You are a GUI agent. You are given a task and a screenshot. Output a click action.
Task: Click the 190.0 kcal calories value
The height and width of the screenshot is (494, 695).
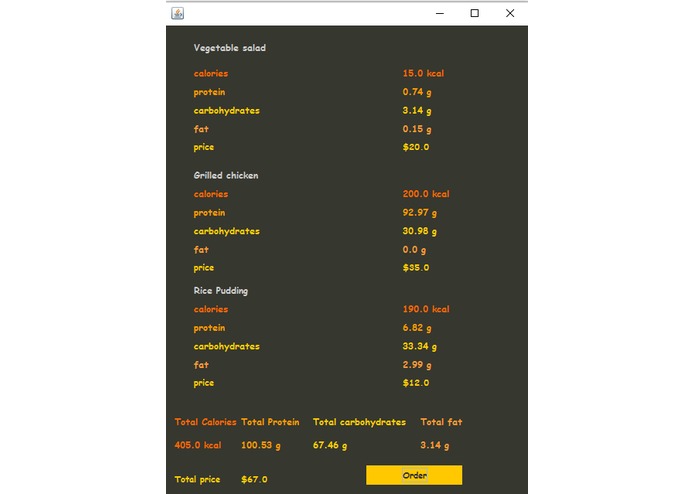tap(426, 309)
